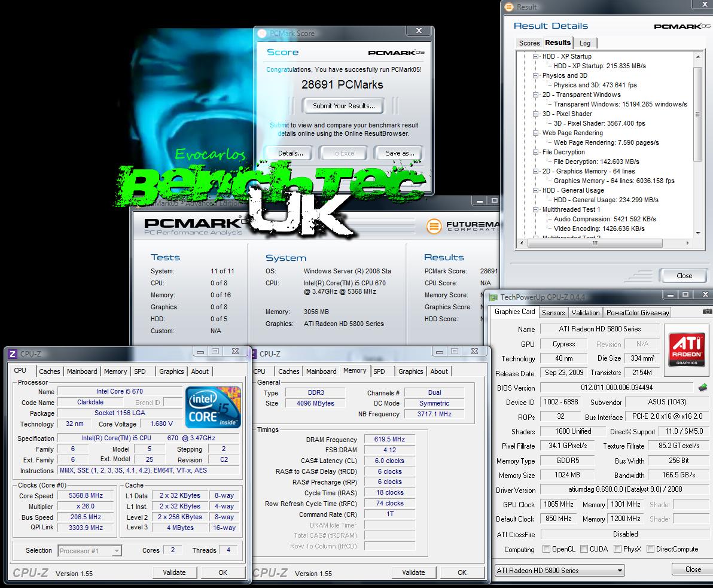Open SPD tab in left CPU-Z window
Screen dimensions: 713x588
139,371
